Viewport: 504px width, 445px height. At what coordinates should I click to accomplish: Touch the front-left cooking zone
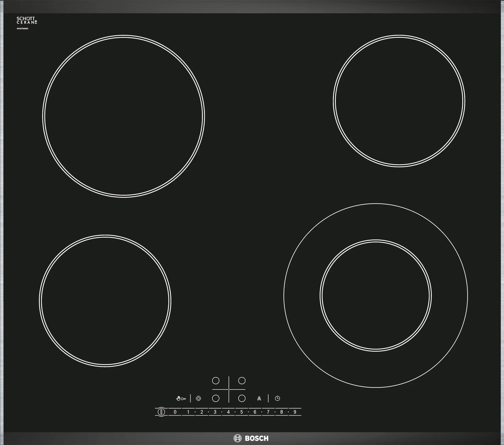pos(105,301)
